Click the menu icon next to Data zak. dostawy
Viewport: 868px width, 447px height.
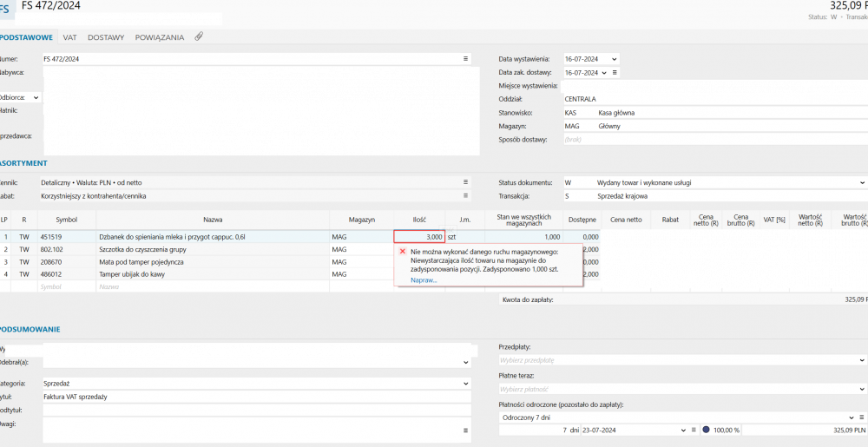tap(615, 72)
